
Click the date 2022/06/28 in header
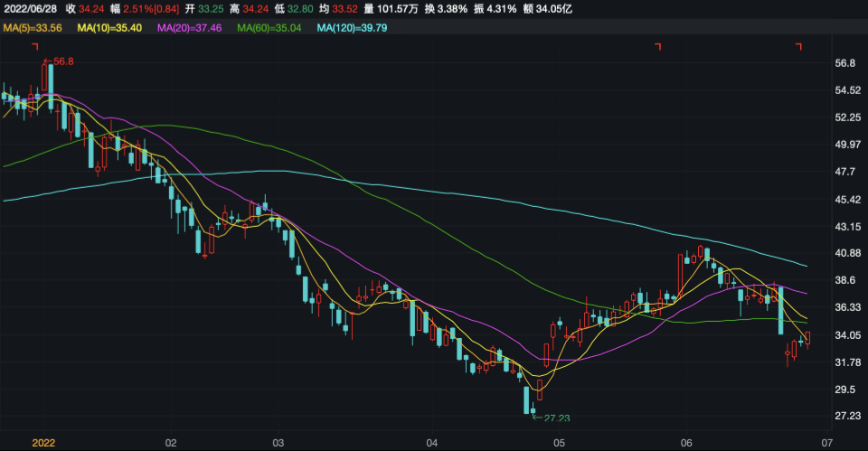pos(32,9)
